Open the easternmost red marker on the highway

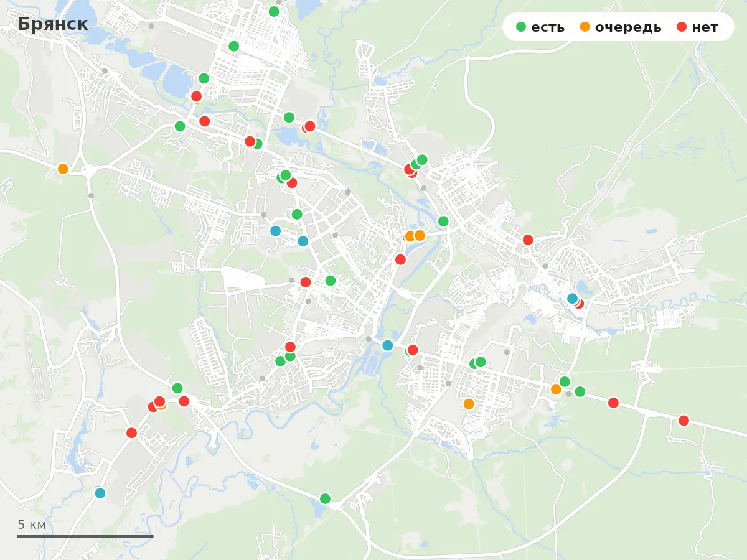(x=684, y=421)
